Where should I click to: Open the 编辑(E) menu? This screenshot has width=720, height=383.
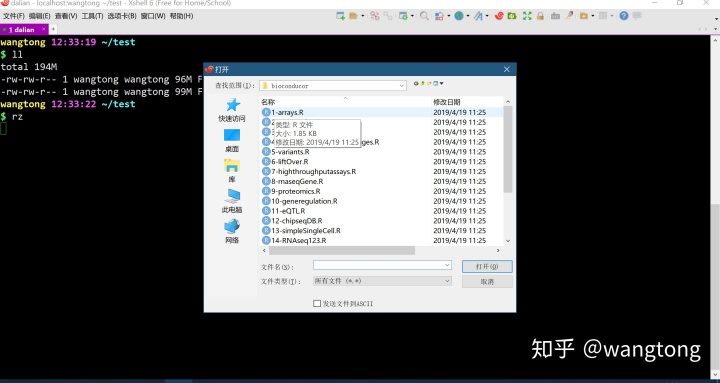(39, 16)
